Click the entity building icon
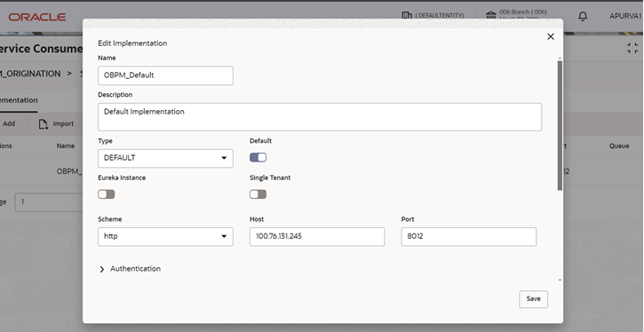This screenshot has height=332, width=644. (x=407, y=15)
